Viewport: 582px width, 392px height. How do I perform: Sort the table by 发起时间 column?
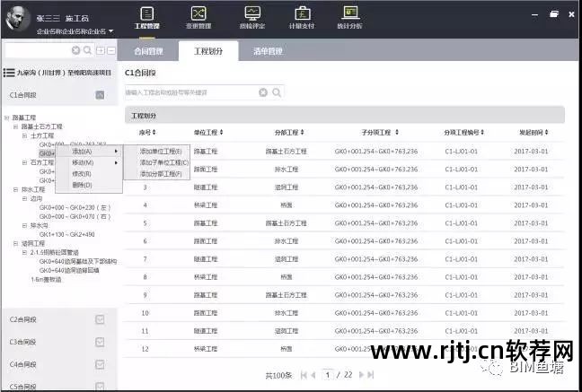(533, 133)
